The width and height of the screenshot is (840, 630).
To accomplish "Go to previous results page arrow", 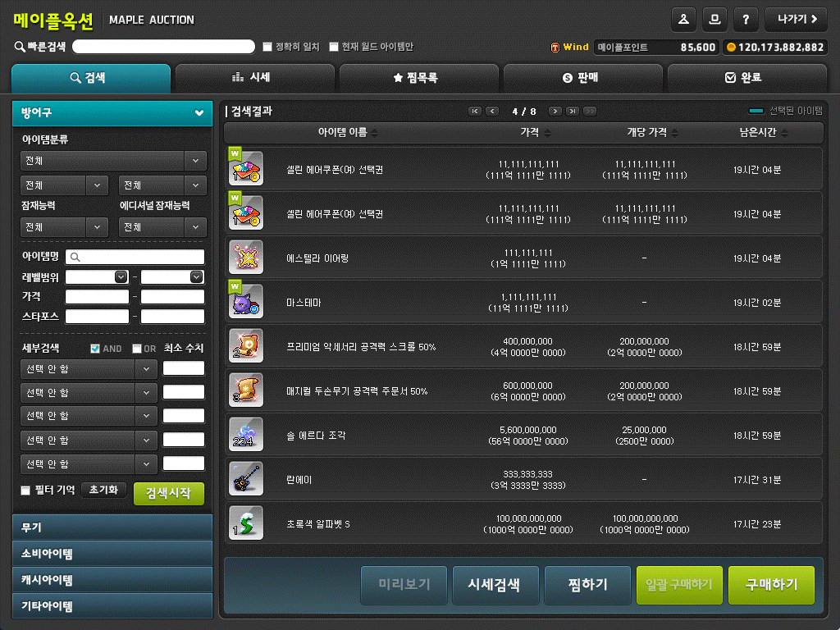I will click(x=492, y=111).
